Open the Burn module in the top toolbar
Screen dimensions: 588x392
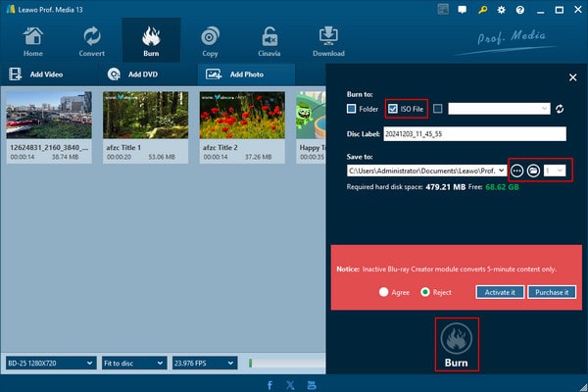point(151,40)
